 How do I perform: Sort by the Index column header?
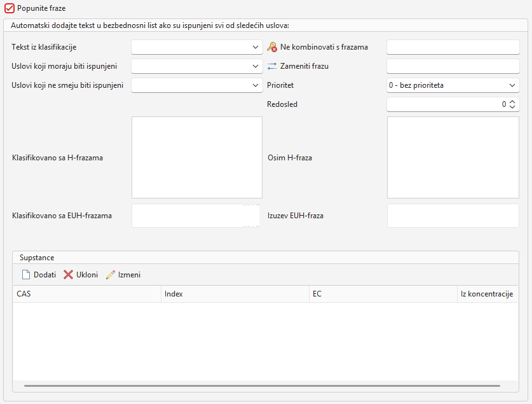(x=235, y=294)
